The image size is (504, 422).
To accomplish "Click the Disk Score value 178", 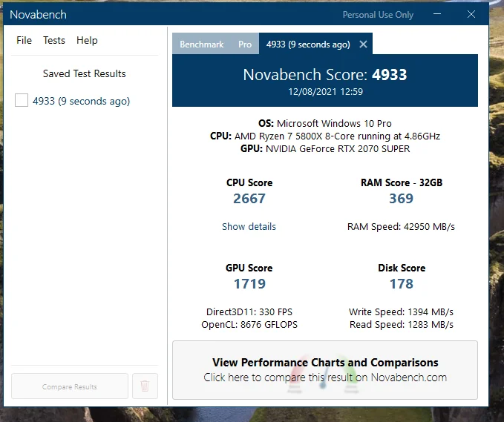I will [402, 284].
